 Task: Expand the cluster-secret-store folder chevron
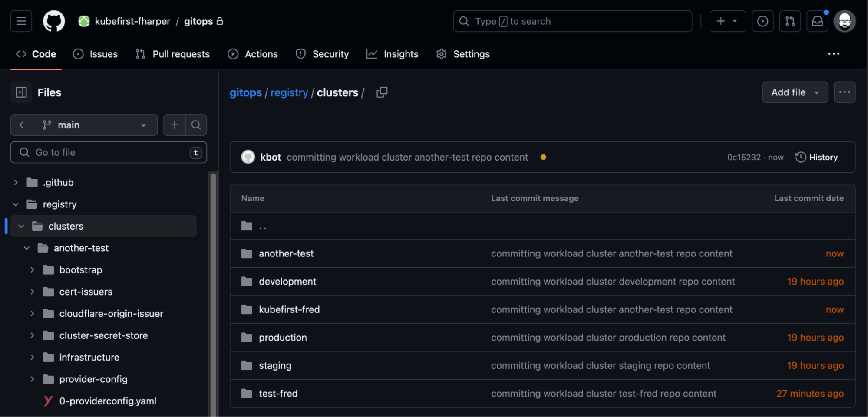[32, 335]
